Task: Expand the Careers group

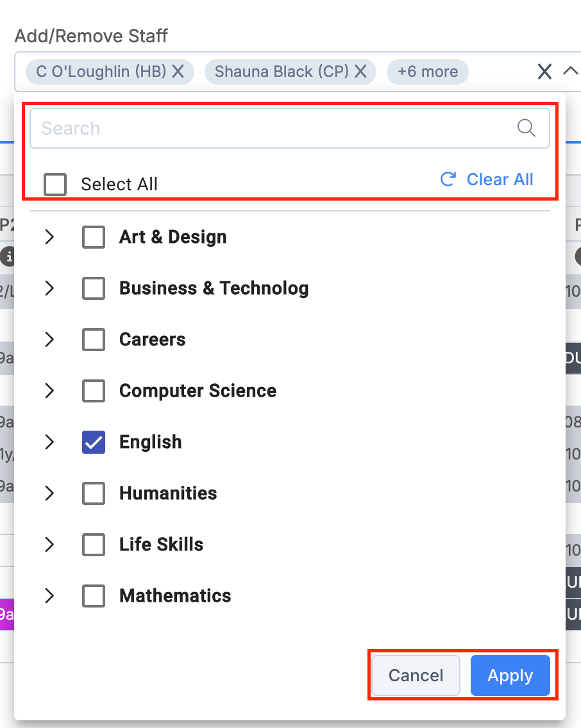Action: 49,340
